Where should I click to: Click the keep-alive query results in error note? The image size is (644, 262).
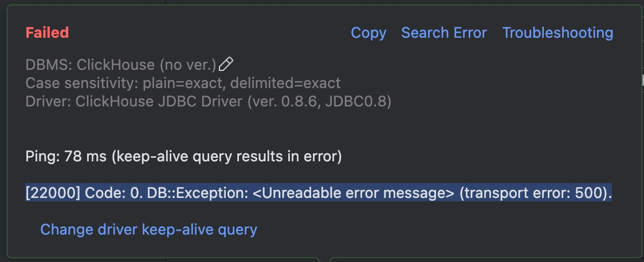point(226,156)
